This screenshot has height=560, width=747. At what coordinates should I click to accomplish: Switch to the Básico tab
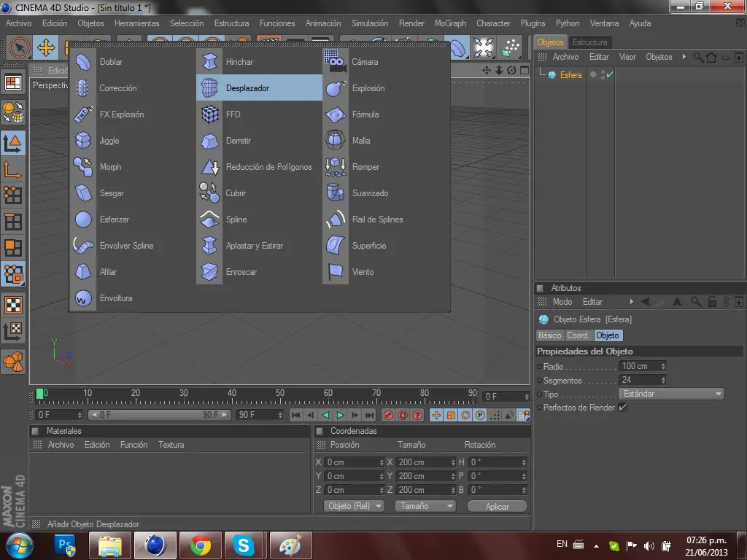[550, 335]
